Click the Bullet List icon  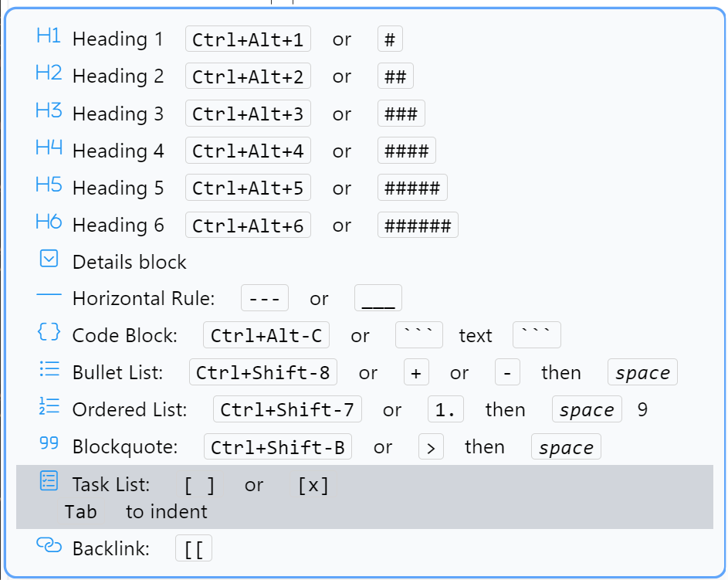coord(49,369)
